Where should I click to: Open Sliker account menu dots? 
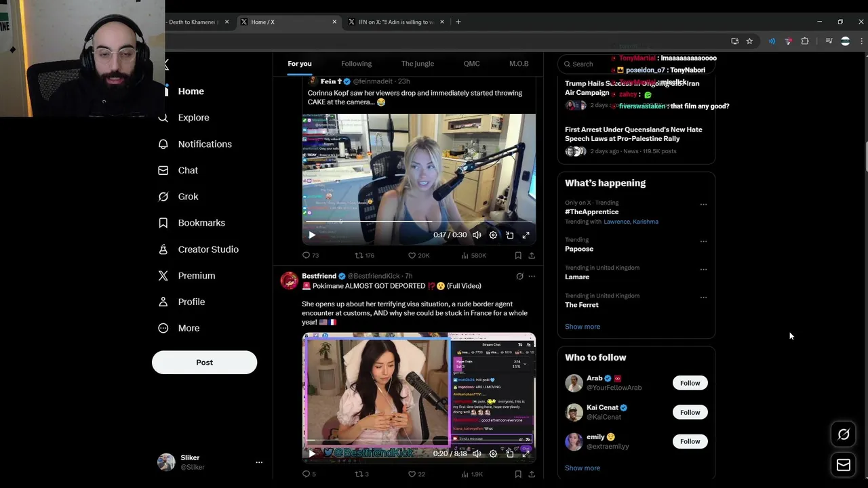click(x=259, y=462)
